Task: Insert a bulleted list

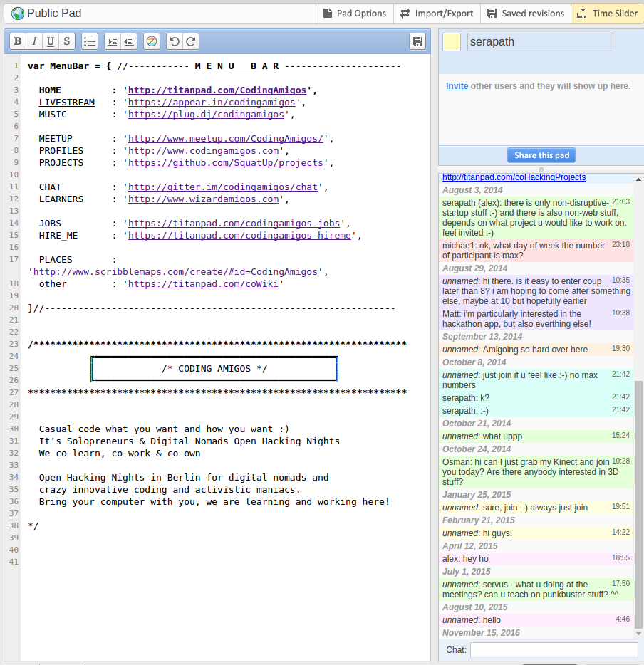Action: click(90, 41)
